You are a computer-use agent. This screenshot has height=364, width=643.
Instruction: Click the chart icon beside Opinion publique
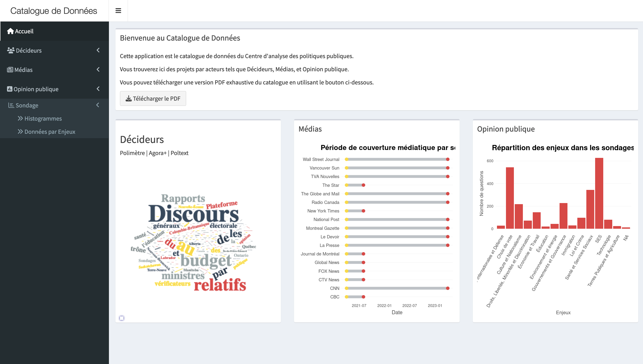pyautogui.click(x=9, y=89)
